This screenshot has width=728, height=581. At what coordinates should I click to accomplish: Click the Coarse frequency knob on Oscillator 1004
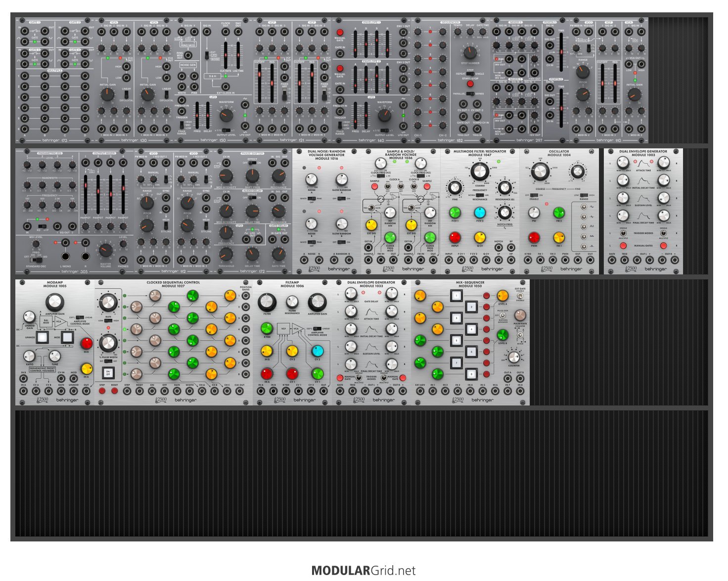pos(541,172)
